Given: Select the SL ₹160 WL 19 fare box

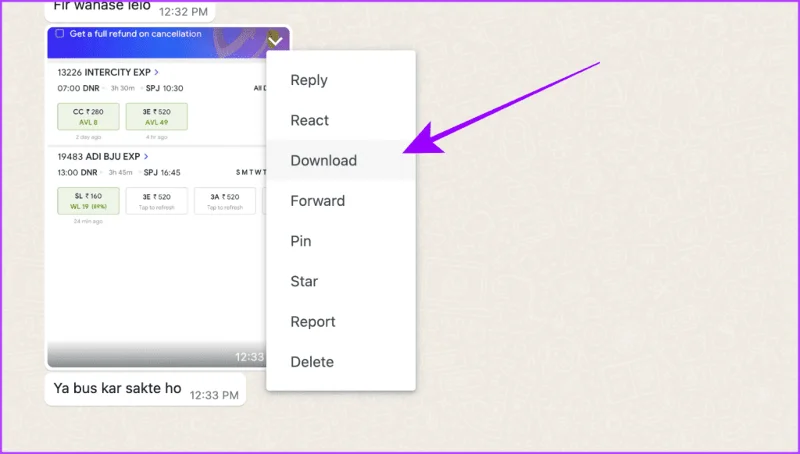Looking at the screenshot, I should click(x=88, y=200).
